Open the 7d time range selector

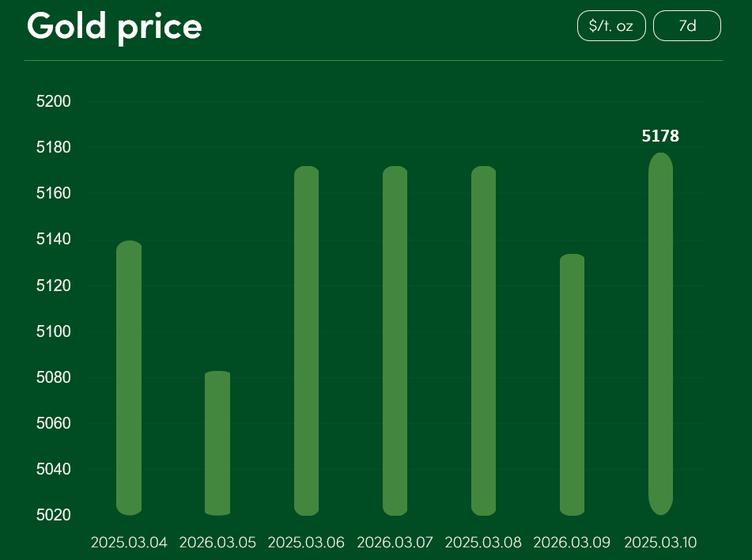687,25
